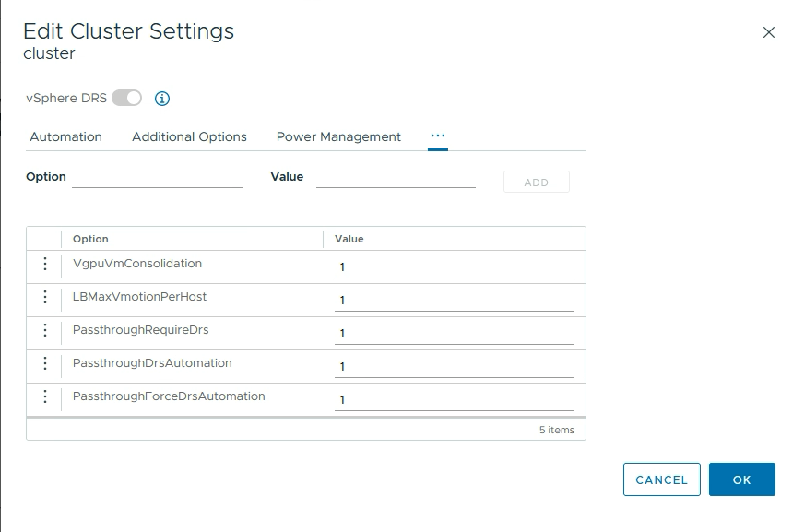Viewport: 793px width, 532px height.
Task: Select the PassthroughForceDrsAutomation option name
Action: point(169,396)
